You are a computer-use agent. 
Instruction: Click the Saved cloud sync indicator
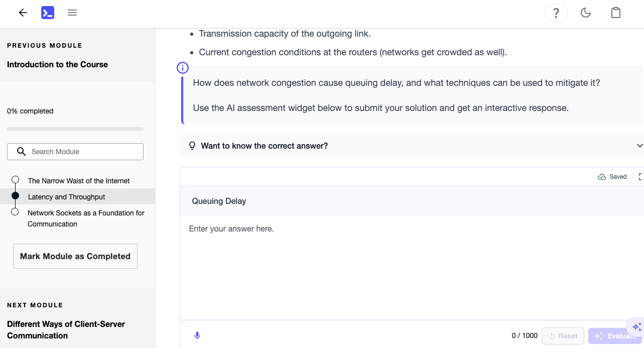(612, 176)
